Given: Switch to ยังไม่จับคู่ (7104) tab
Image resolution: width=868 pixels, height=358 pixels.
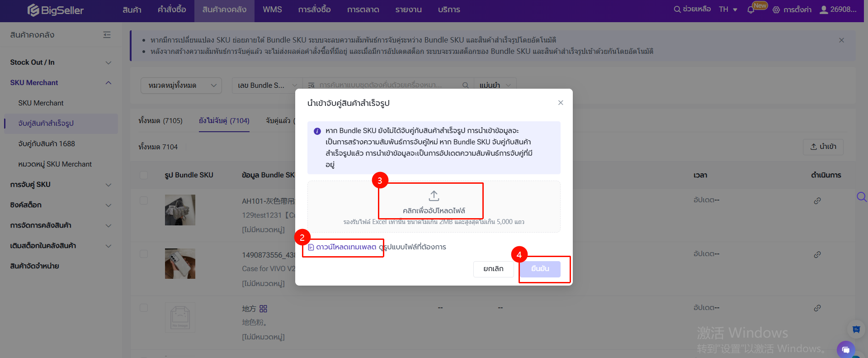Looking at the screenshot, I should point(224,121).
